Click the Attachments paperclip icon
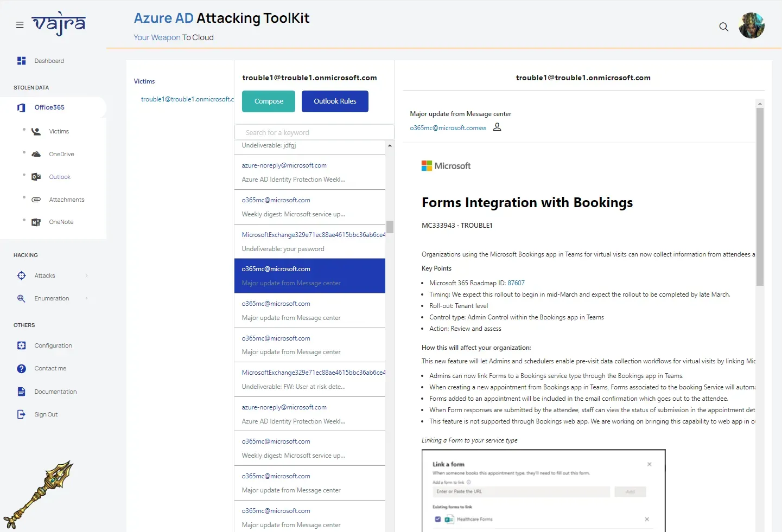 coord(36,200)
